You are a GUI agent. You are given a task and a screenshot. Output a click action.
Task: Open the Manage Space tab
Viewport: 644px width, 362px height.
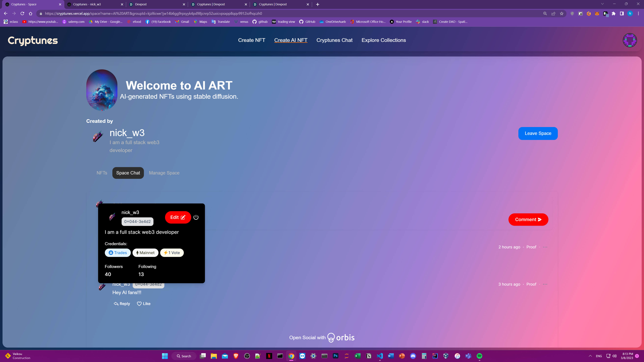pyautogui.click(x=164, y=173)
